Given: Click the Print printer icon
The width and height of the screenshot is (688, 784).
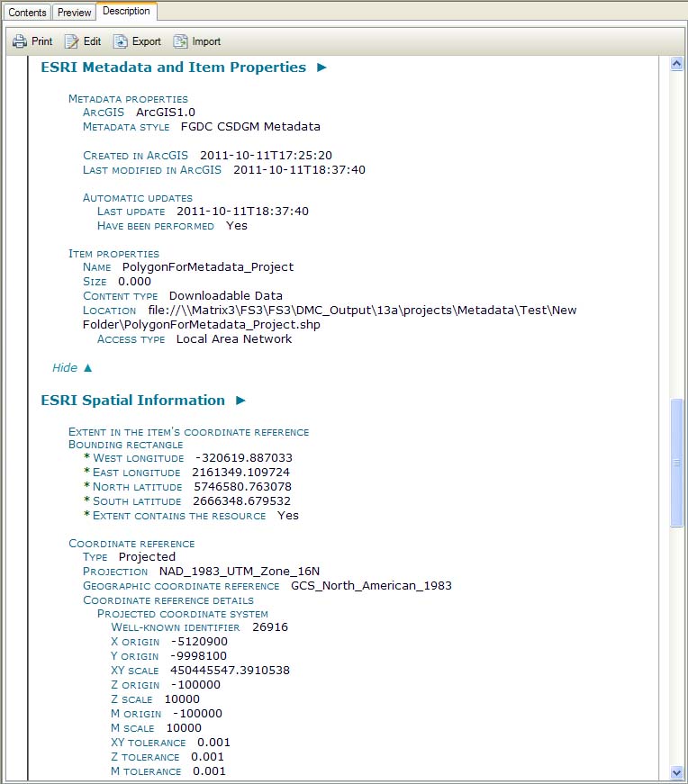Looking at the screenshot, I should click(x=20, y=41).
